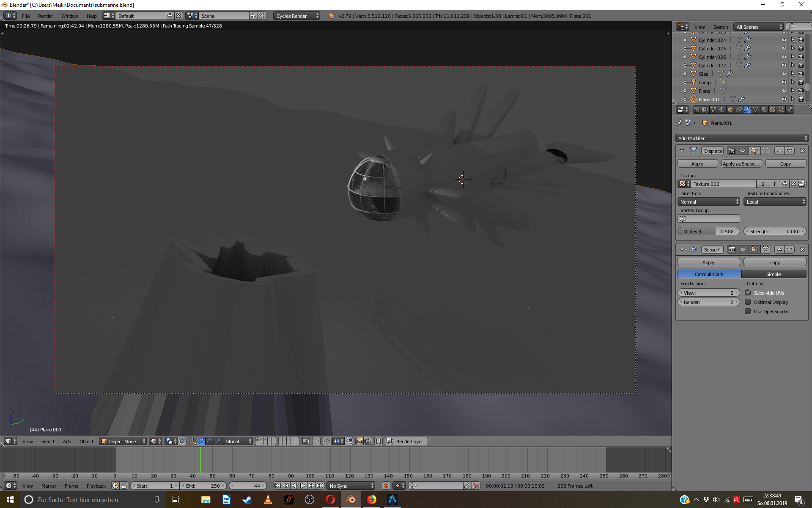Image resolution: width=812 pixels, height=508 pixels.
Task: Play the timeline animation forward
Action: (x=303, y=486)
